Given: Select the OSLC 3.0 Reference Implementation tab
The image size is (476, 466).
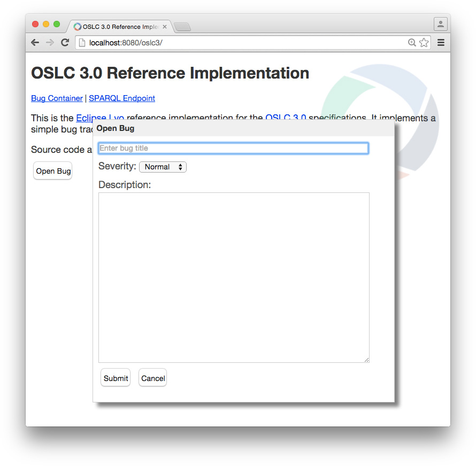Looking at the screenshot, I should pos(120,27).
